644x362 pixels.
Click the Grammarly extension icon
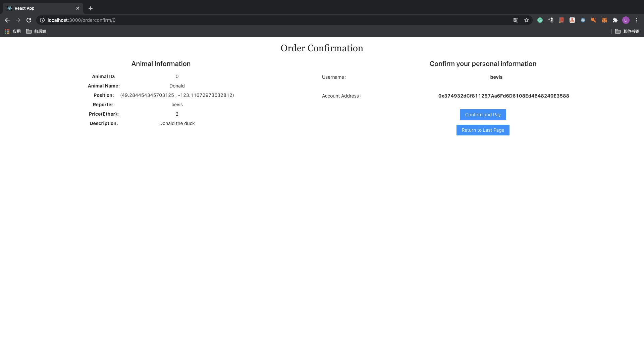[540, 20]
